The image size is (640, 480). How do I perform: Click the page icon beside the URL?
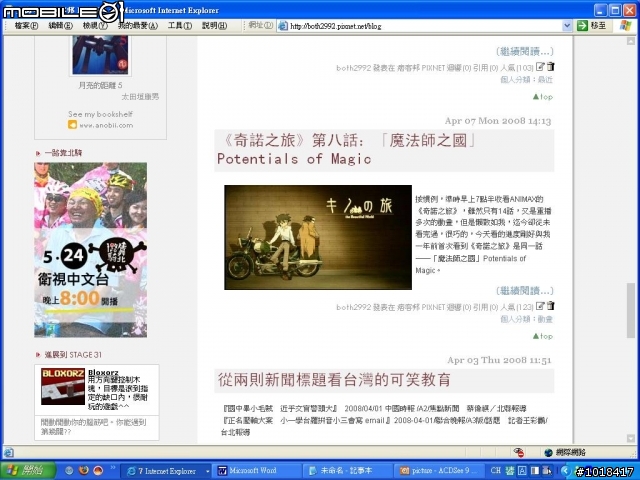pyautogui.click(x=283, y=26)
